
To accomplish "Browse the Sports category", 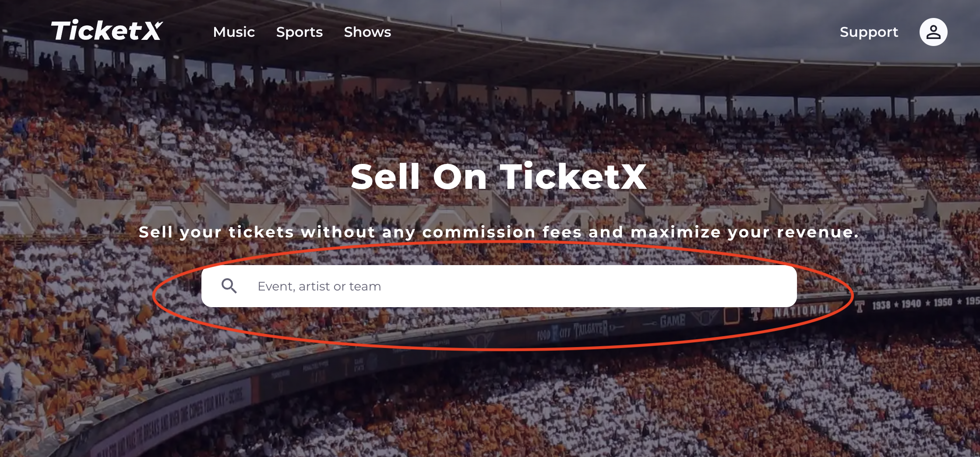I will pos(300,32).
